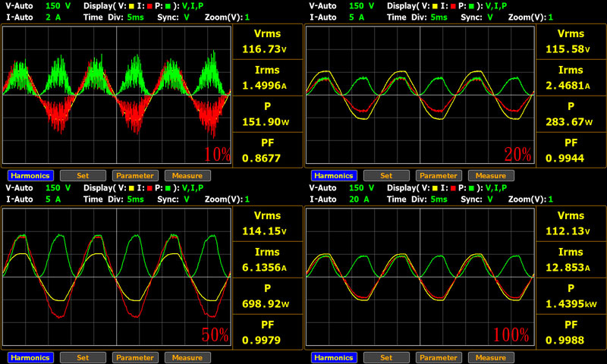Open Parameter in the 20% load panel
Image resolution: width=607 pixels, height=364 pixels.
(439, 176)
